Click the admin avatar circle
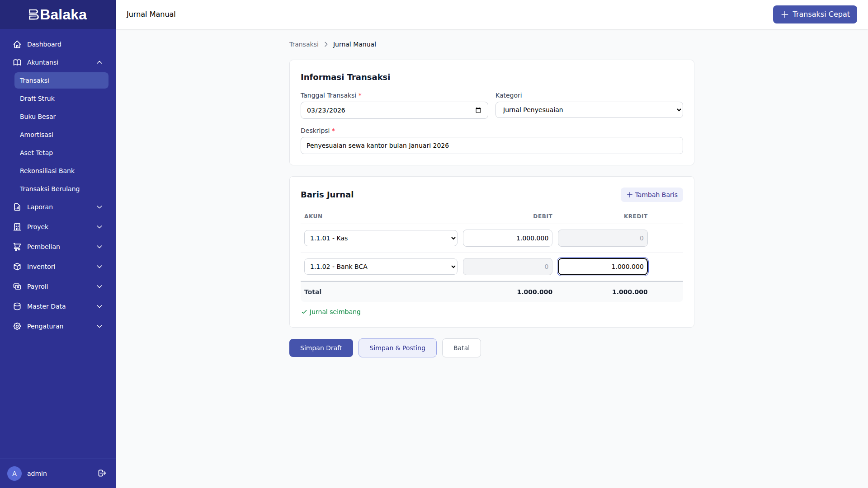This screenshot has width=868, height=488. point(14,473)
